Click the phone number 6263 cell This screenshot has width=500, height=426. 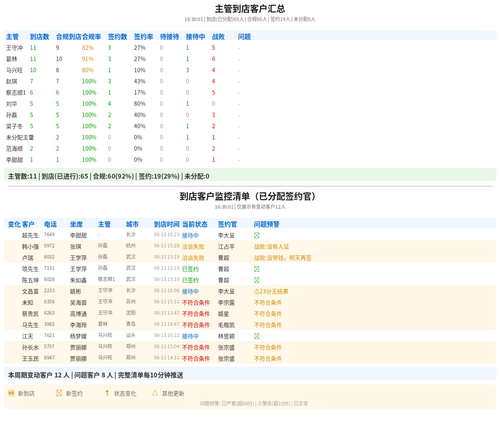coord(49,313)
